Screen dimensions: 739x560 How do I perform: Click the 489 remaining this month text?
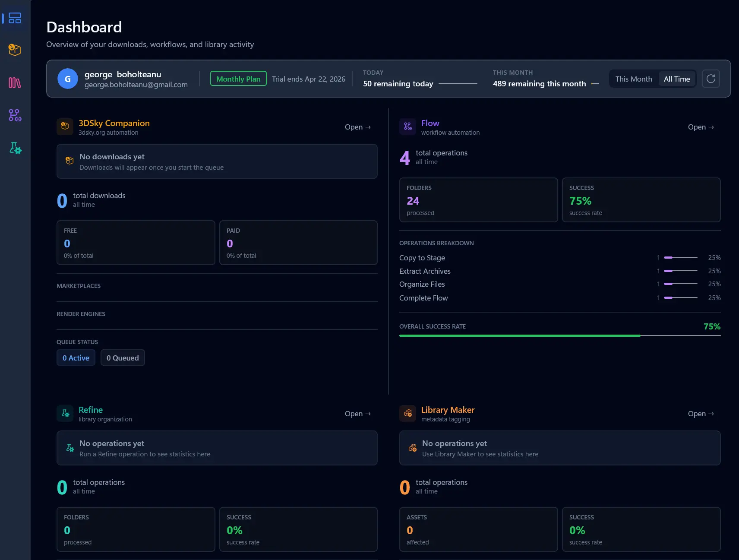pos(539,84)
